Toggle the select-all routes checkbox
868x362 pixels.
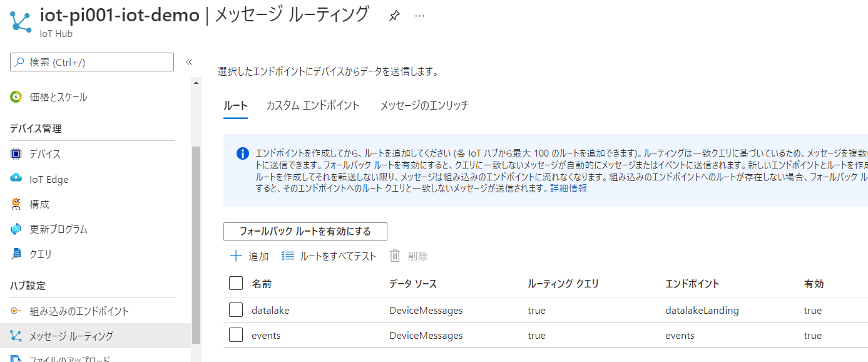point(236,284)
